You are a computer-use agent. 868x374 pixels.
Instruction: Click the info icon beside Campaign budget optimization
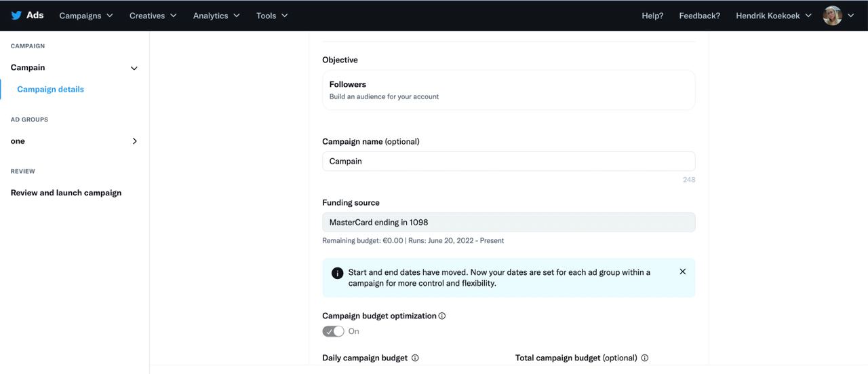pyautogui.click(x=442, y=316)
